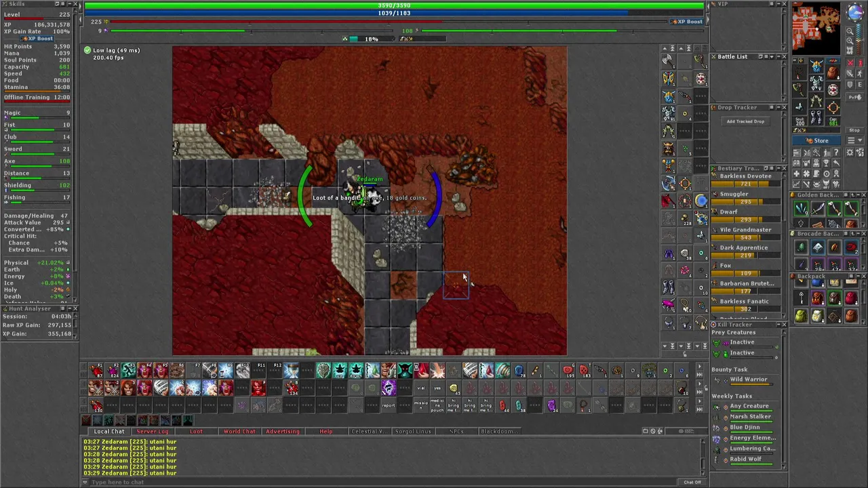Center the minimap with the icon below zoom buttons
Screen dimensions: 868x488
coord(850,50)
